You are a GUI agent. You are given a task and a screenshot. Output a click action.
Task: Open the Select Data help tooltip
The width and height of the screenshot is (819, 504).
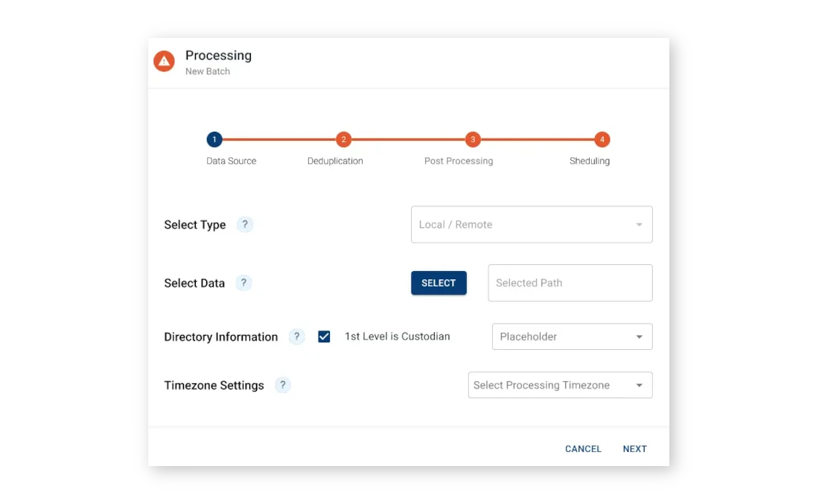tap(243, 283)
